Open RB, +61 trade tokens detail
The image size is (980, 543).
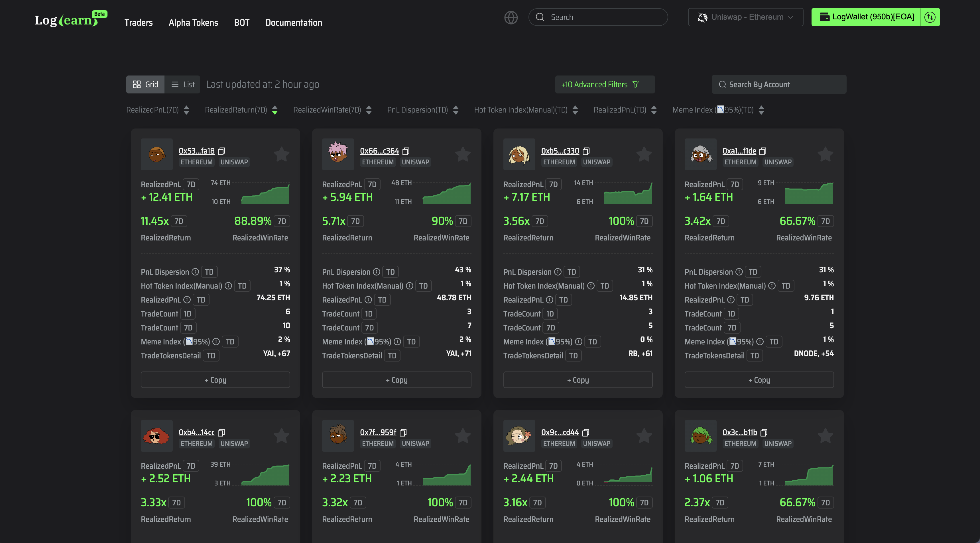640,354
